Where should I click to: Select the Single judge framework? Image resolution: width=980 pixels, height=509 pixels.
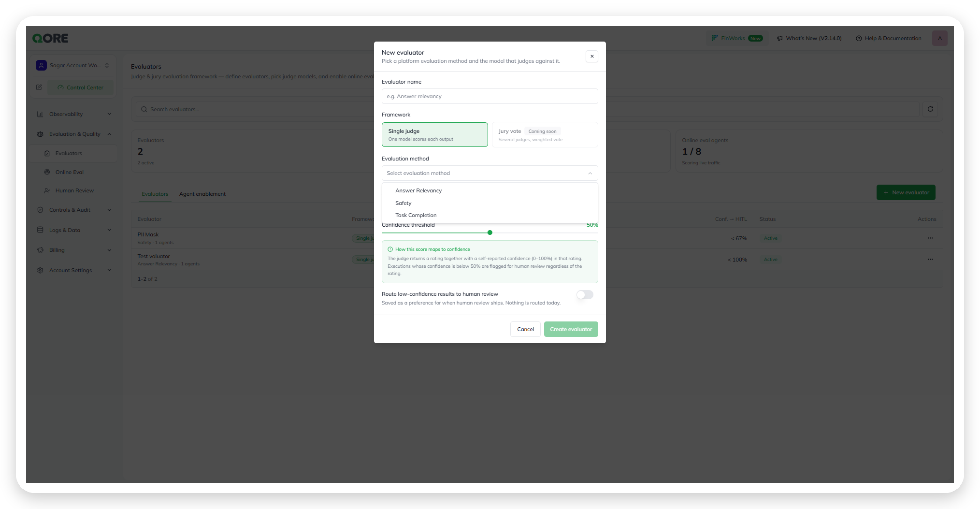[x=434, y=134]
